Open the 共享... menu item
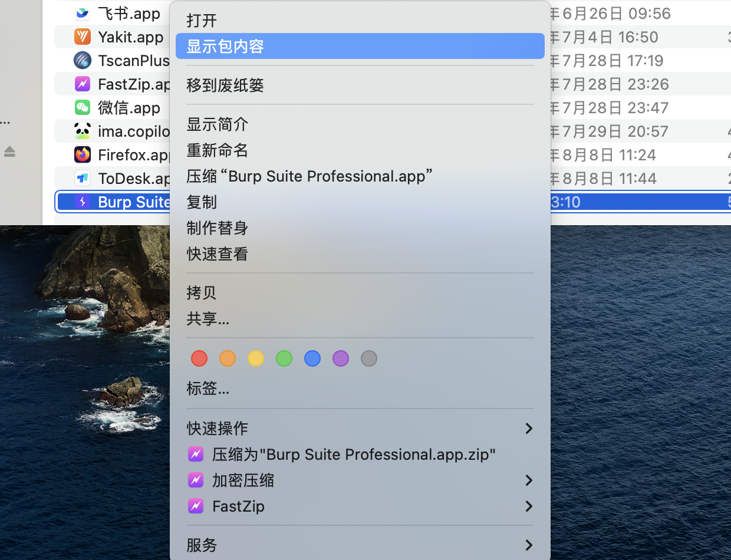Screen dimensions: 731x560 coord(360,319)
